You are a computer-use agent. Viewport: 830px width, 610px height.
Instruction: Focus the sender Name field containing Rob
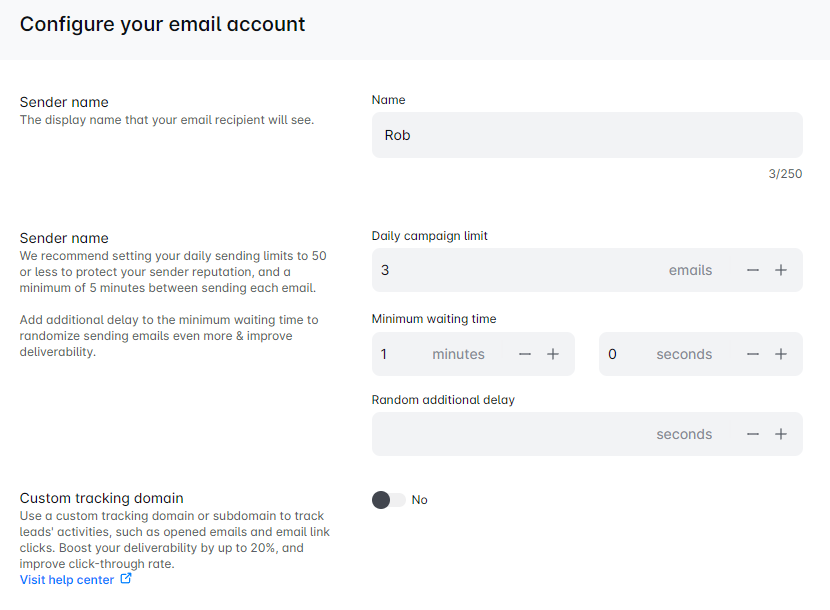click(586, 135)
